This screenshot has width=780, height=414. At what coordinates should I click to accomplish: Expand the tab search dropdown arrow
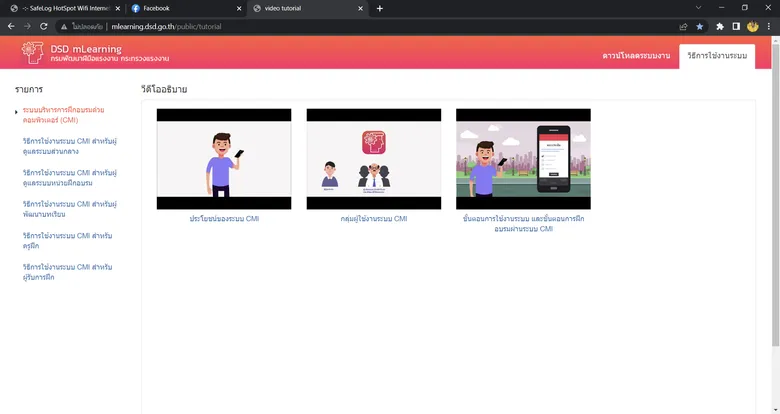698,8
